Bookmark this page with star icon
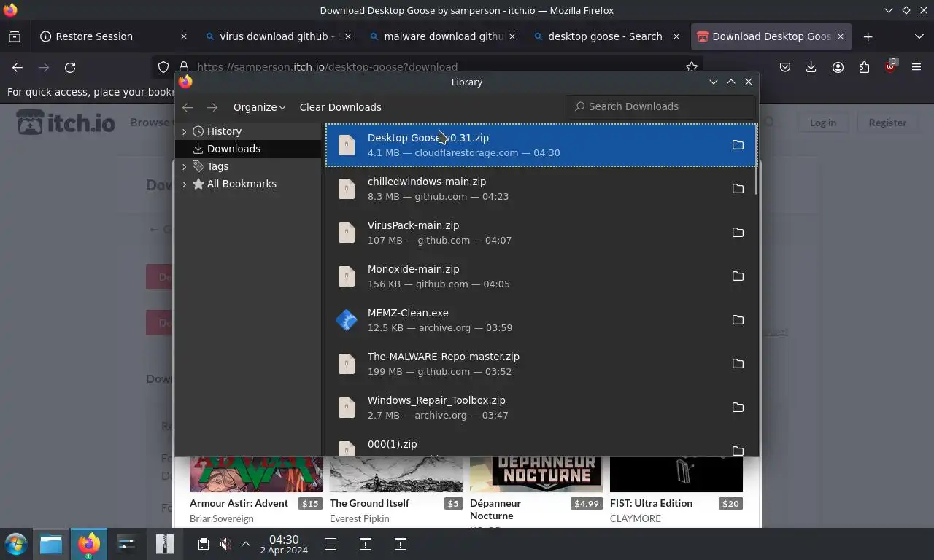Screen dimensions: 934x560 coord(692,67)
